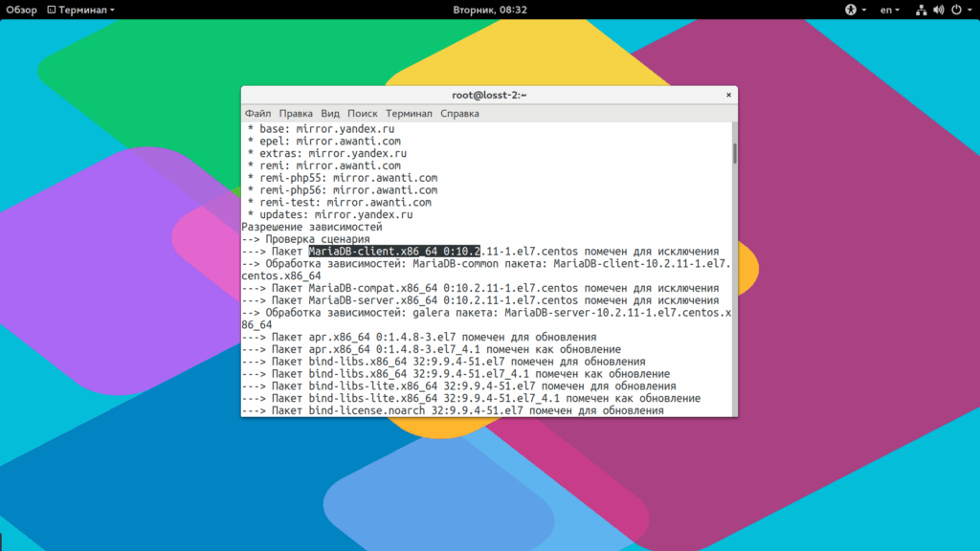The width and height of the screenshot is (980, 551).
Task: Click the line '* remi-test: mirror.awanti.com'
Action: (x=339, y=203)
